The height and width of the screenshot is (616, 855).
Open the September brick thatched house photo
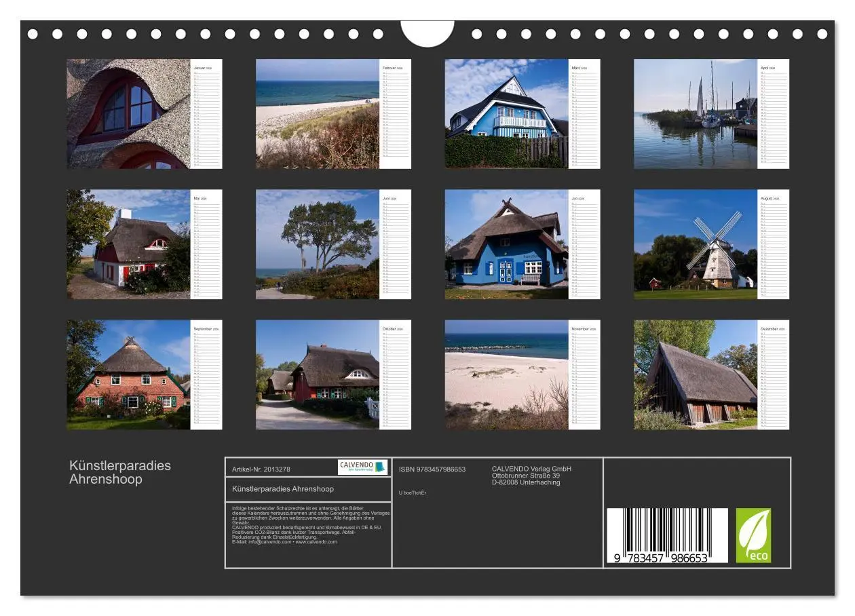[x=128, y=375]
